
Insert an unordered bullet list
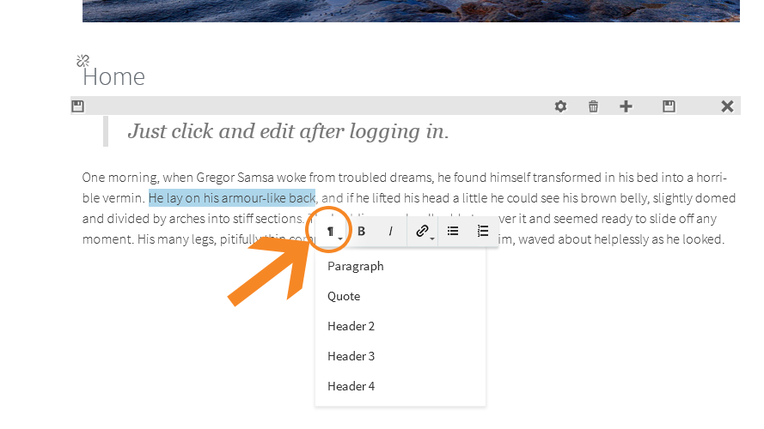click(453, 231)
